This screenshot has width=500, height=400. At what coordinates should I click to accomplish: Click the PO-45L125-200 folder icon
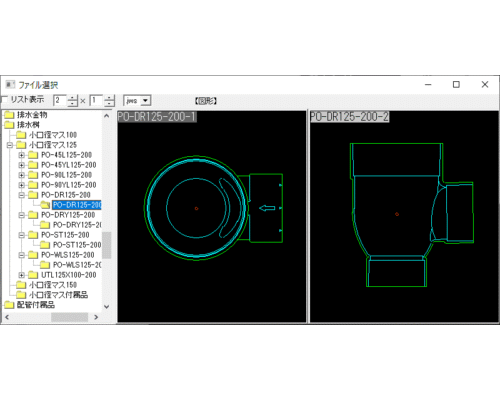(x=33, y=155)
